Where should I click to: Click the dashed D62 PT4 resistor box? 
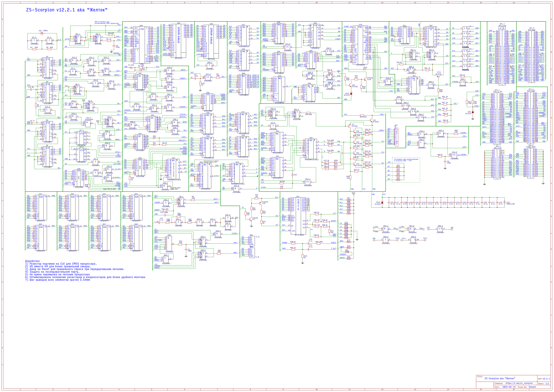(x=406, y=170)
